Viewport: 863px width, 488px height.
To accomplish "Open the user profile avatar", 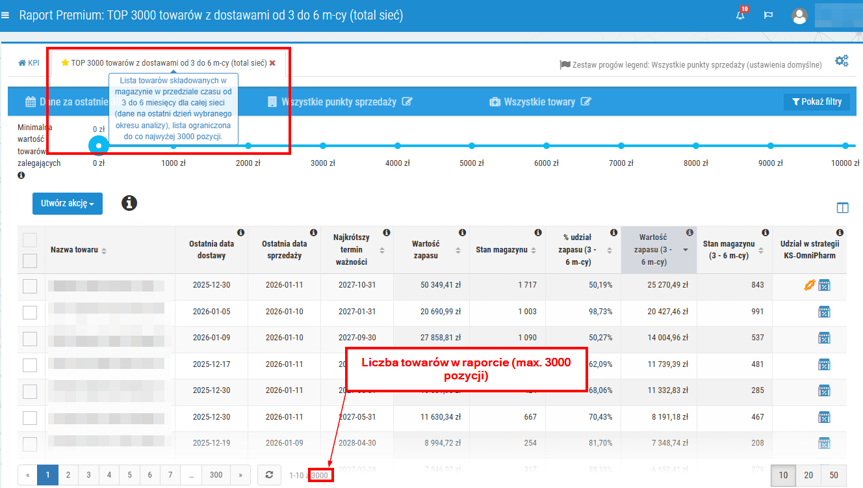I will [799, 16].
